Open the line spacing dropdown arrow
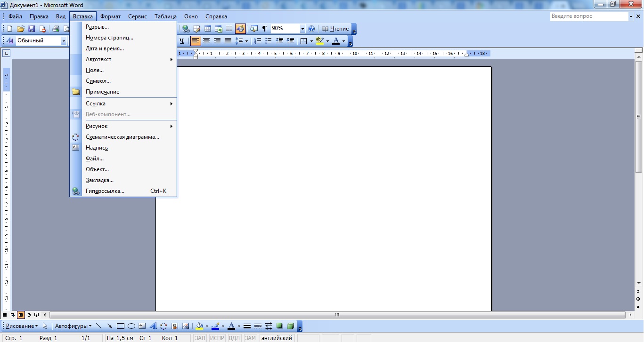This screenshot has width=644, height=342. pyautogui.click(x=246, y=41)
